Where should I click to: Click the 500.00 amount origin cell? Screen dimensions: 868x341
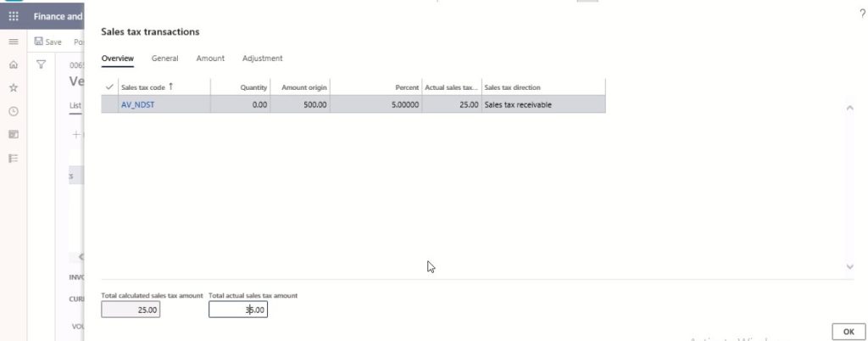coord(300,104)
